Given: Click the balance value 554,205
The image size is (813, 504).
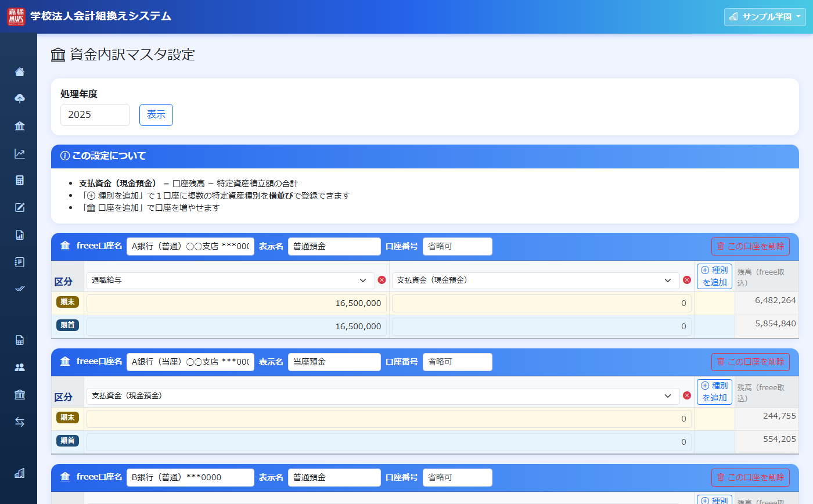Looking at the screenshot, I should point(779,439).
